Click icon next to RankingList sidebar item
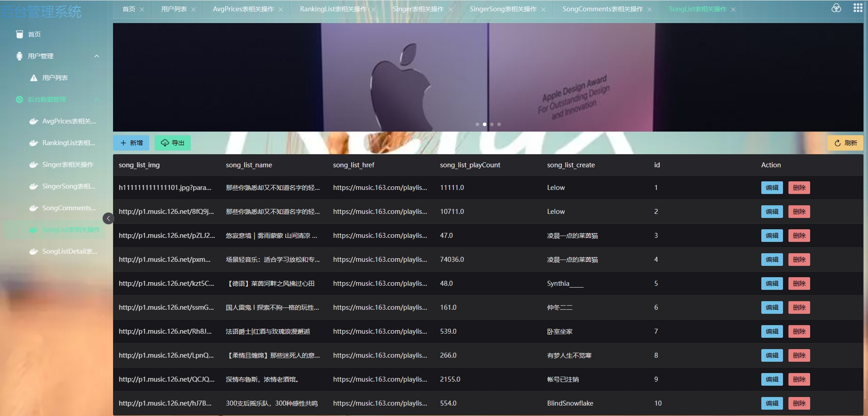The image size is (868, 416). [x=34, y=143]
